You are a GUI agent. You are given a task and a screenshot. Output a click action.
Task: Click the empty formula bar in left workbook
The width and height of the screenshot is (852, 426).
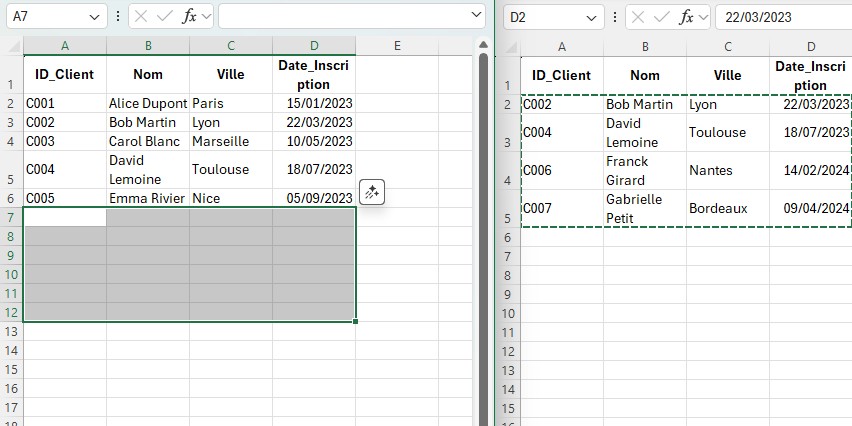[x=340, y=17]
